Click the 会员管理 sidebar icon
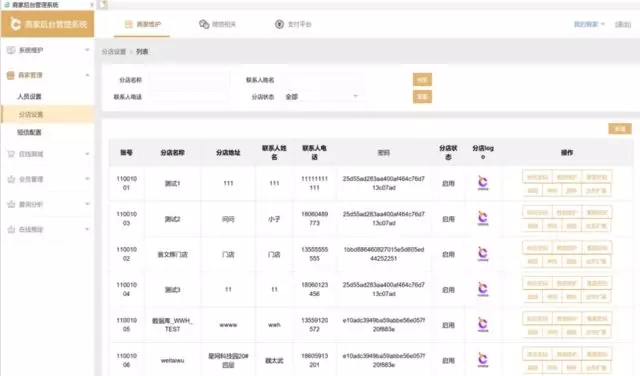640x376 pixels. (x=11, y=179)
